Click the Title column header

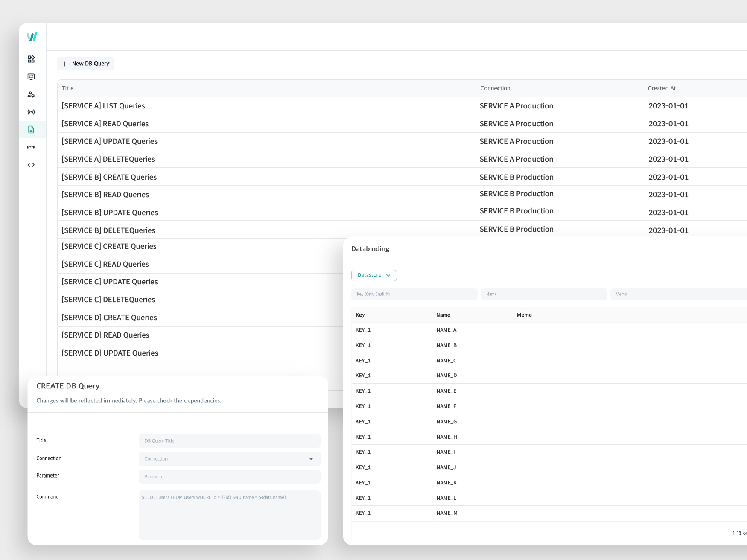pyautogui.click(x=68, y=88)
